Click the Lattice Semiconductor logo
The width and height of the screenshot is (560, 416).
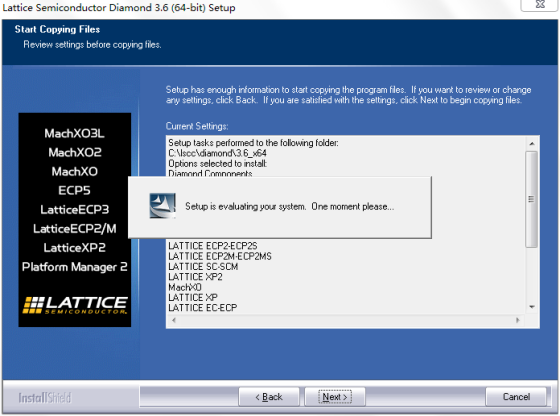click(75, 305)
